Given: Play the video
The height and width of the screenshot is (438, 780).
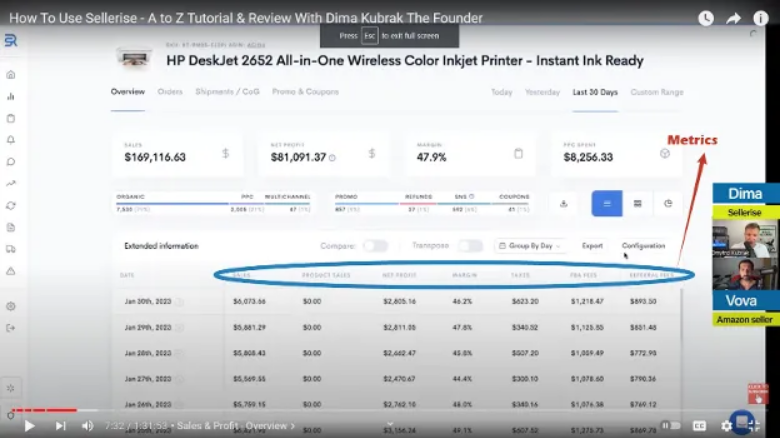Looking at the screenshot, I should pos(29,426).
